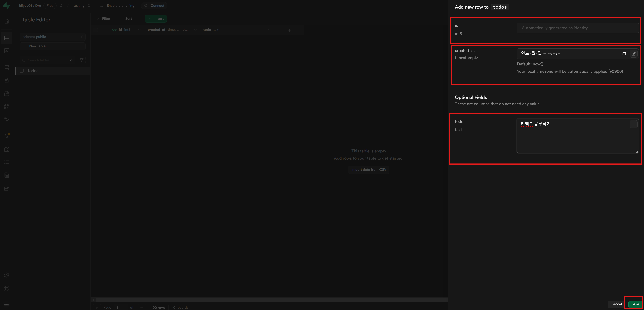644x310 pixels.
Task: Click the Supabase logo
Action: pyautogui.click(x=7, y=6)
